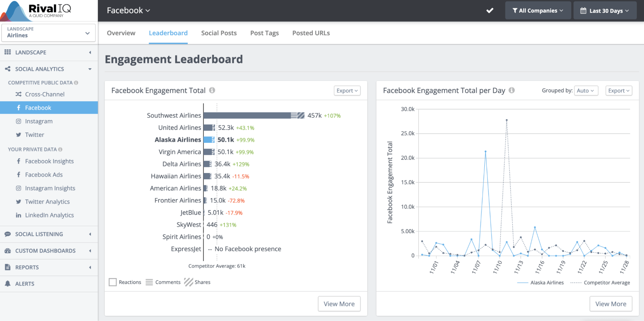Open the Alerts bell section
This screenshot has width=644, height=321.
(25, 284)
